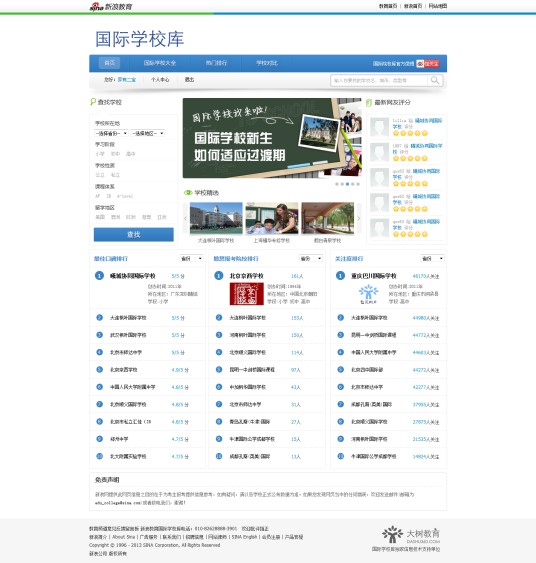
Task: Click the eye icon beside 学校精选
Action: click(188, 193)
